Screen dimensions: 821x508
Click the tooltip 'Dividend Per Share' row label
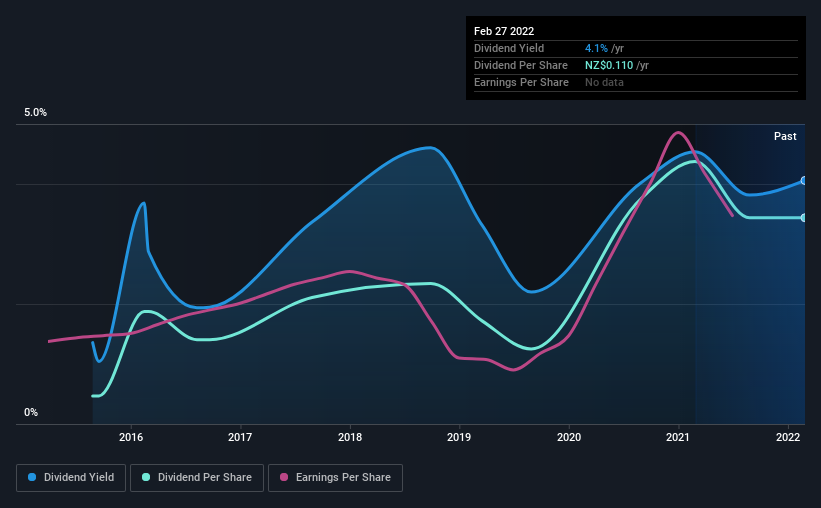click(x=520, y=65)
